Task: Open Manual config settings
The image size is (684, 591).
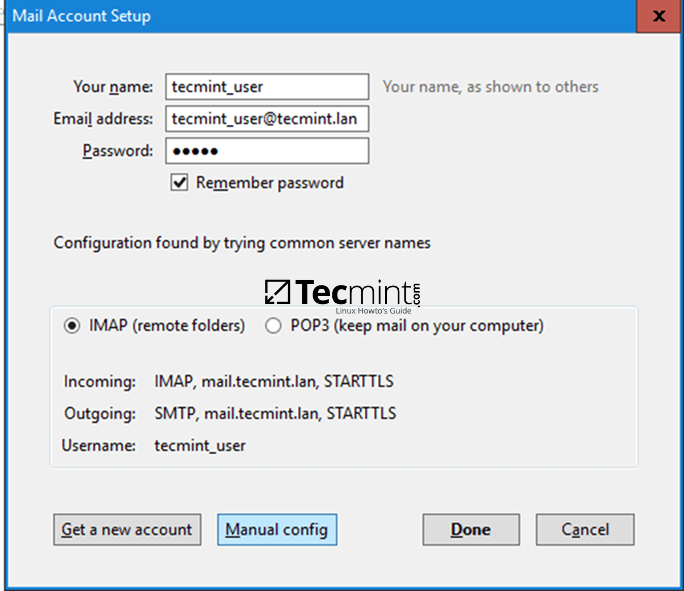Action: [x=277, y=530]
